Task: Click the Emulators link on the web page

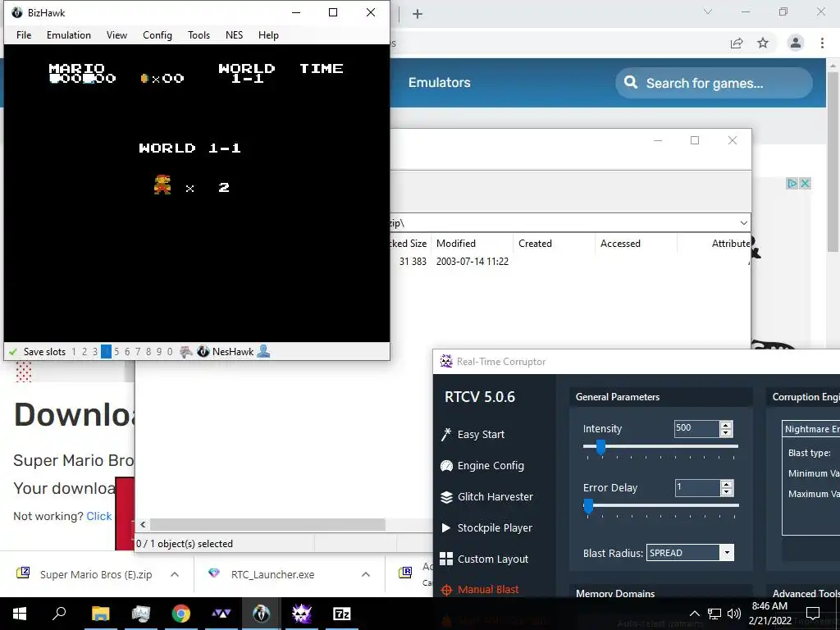Action: point(440,83)
